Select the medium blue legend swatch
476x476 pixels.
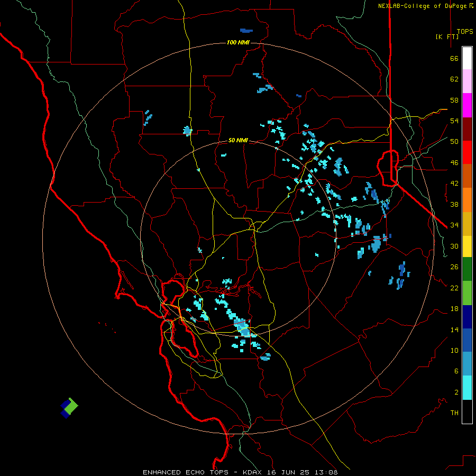click(467, 340)
